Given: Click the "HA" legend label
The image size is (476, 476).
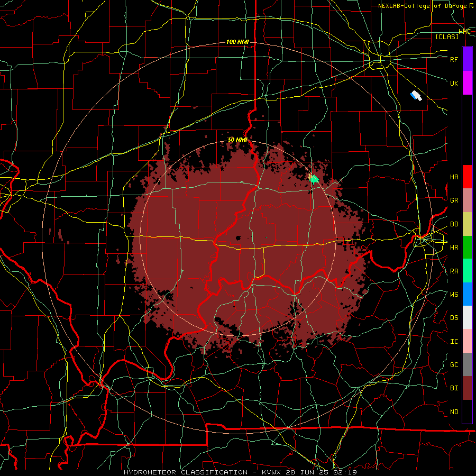Looking at the screenshot, I should pos(454,177).
